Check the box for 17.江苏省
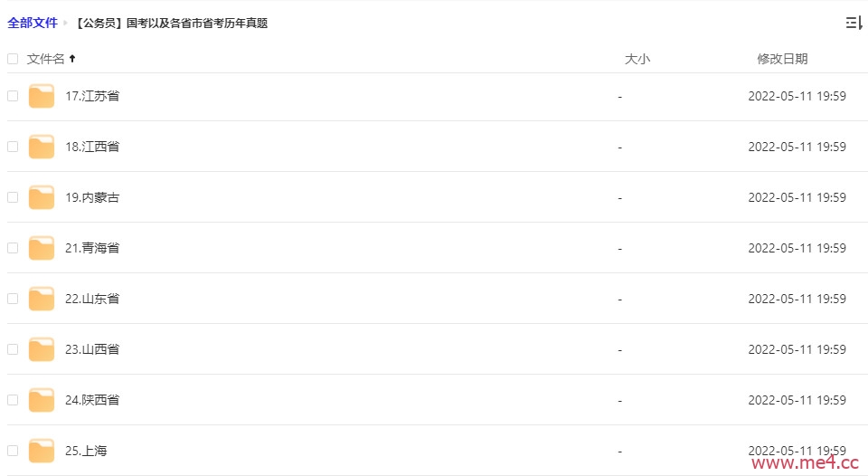 coord(13,96)
